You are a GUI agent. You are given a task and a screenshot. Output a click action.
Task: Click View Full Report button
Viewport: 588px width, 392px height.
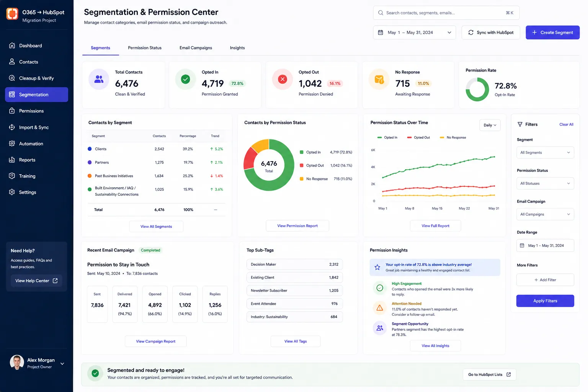(435, 226)
